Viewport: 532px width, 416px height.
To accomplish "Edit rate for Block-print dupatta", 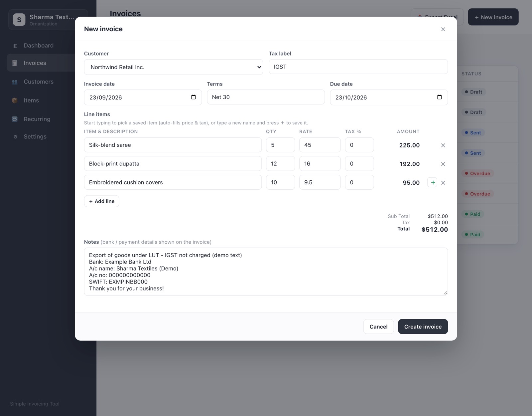I will pyautogui.click(x=320, y=163).
